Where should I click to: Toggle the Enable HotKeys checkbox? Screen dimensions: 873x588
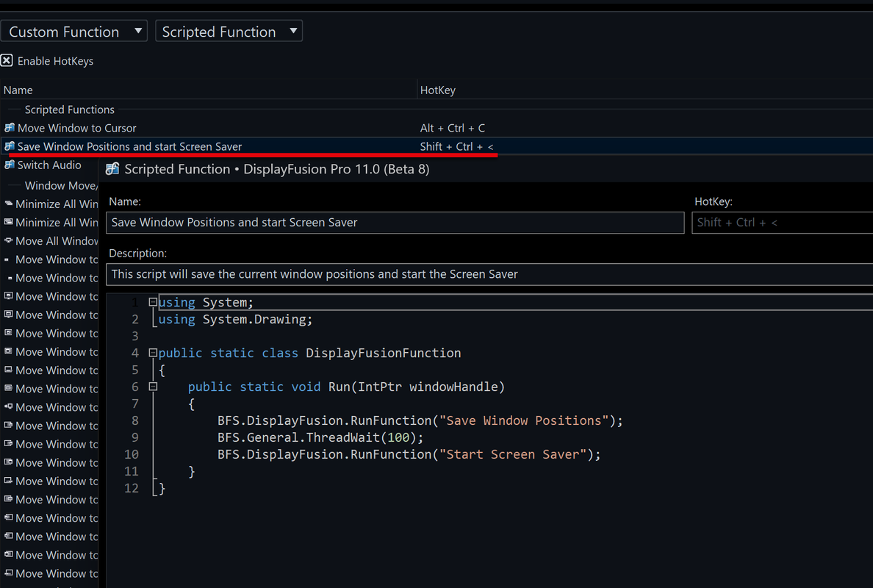coord(7,61)
